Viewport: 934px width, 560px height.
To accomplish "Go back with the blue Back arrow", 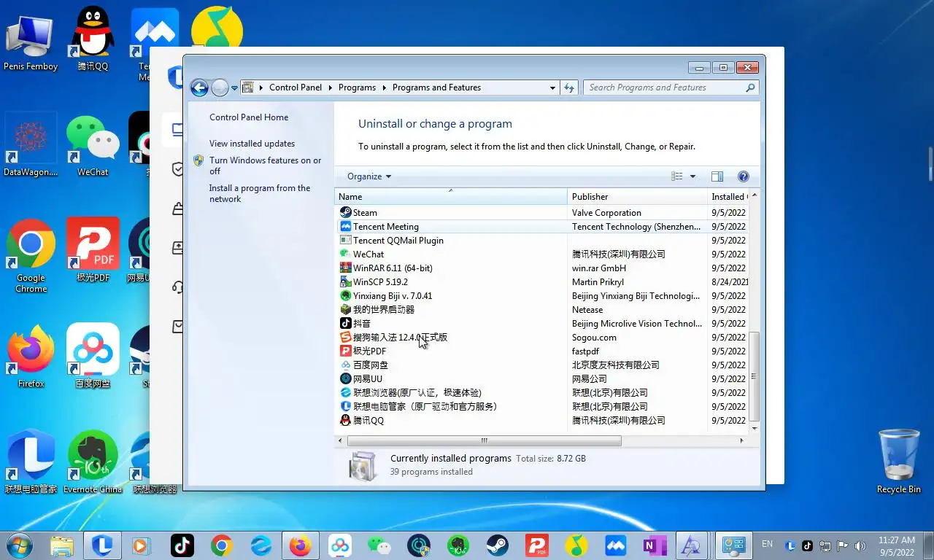I will (199, 88).
